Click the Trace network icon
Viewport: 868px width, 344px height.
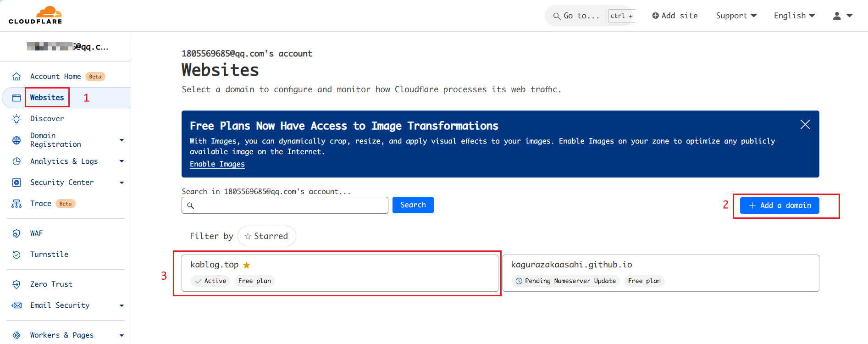(x=17, y=204)
